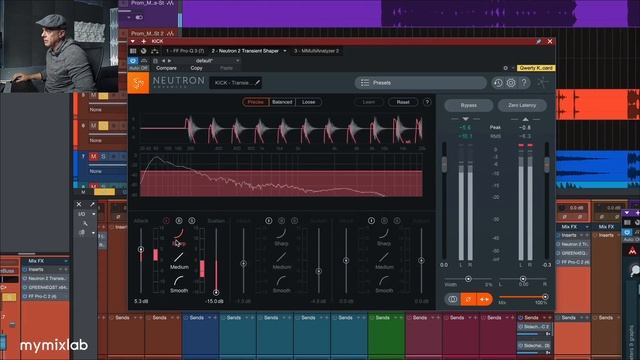Open Neutron help question mark in header

click(x=524, y=83)
